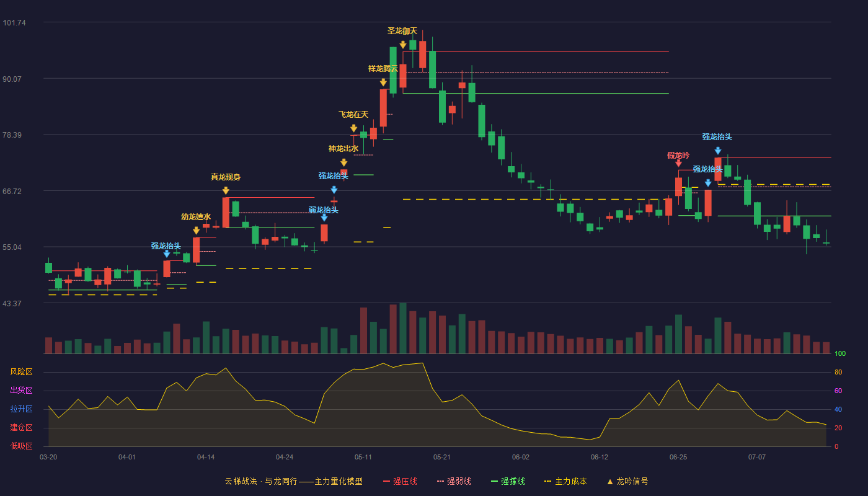Click the yellow arrow under 祥龙腾云
This screenshot has width=868, height=496.
[x=383, y=82]
